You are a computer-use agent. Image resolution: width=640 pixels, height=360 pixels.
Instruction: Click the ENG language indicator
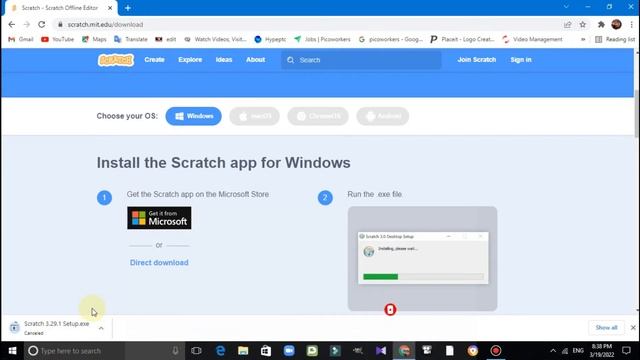tap(578, 351)
